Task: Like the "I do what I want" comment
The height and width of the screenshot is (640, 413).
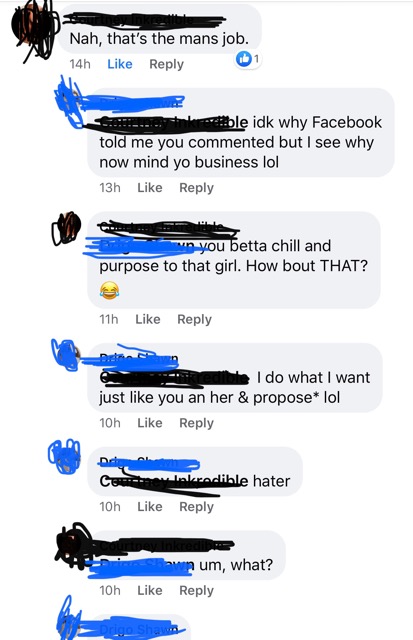Action: (x=150, y=423)
